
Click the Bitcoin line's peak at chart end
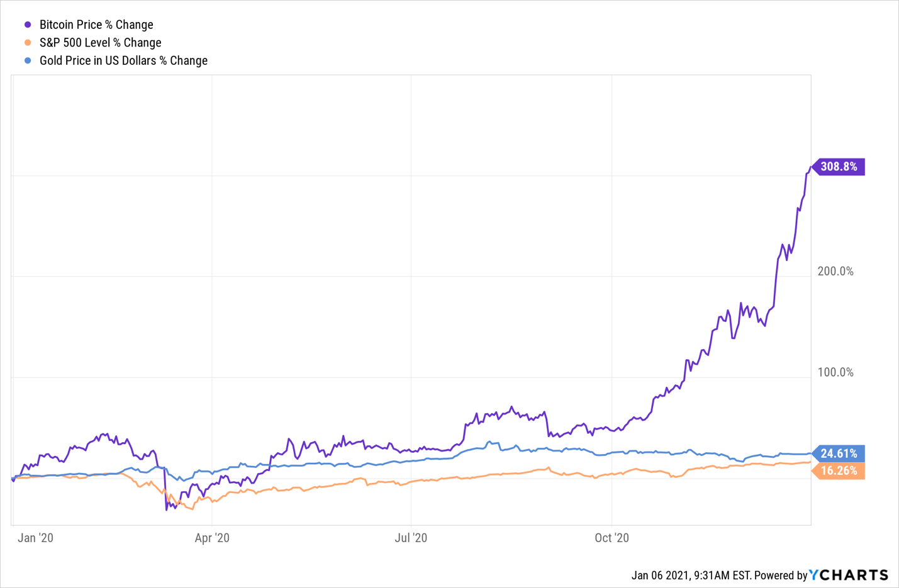(x=810, y=167)
